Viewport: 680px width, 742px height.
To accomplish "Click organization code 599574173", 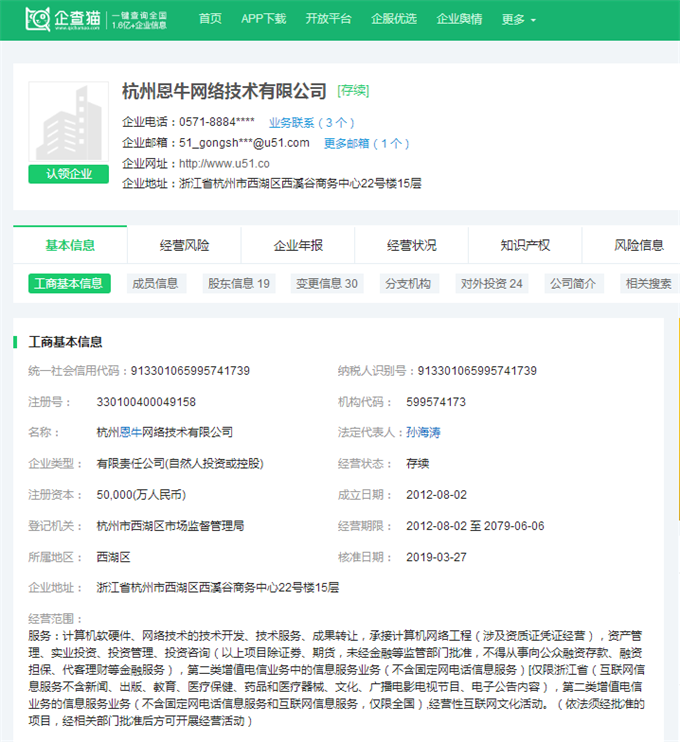I will pos(436,402).
